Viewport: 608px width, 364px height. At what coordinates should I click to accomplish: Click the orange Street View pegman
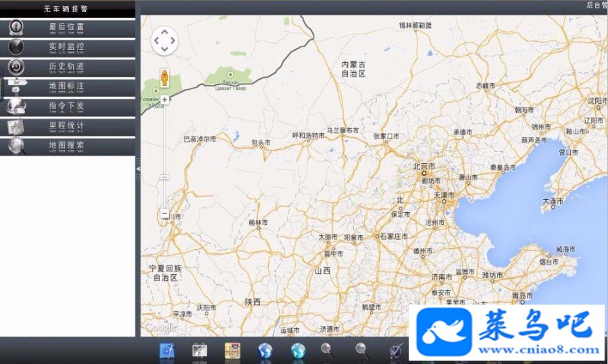(164, 78)
